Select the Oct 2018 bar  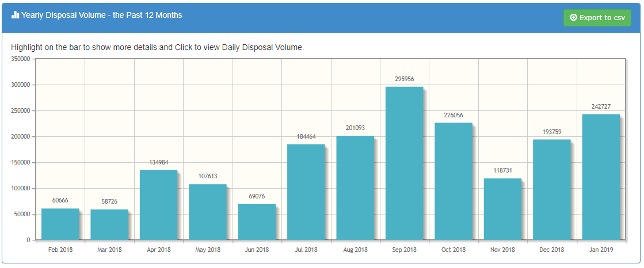click(x=454, y=181)
